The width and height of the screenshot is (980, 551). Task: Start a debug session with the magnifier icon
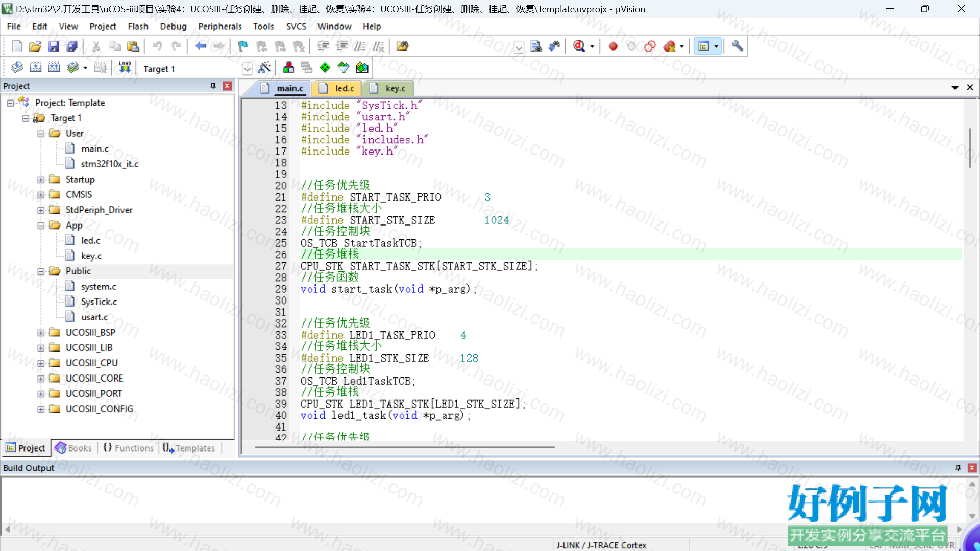(579, 46)
